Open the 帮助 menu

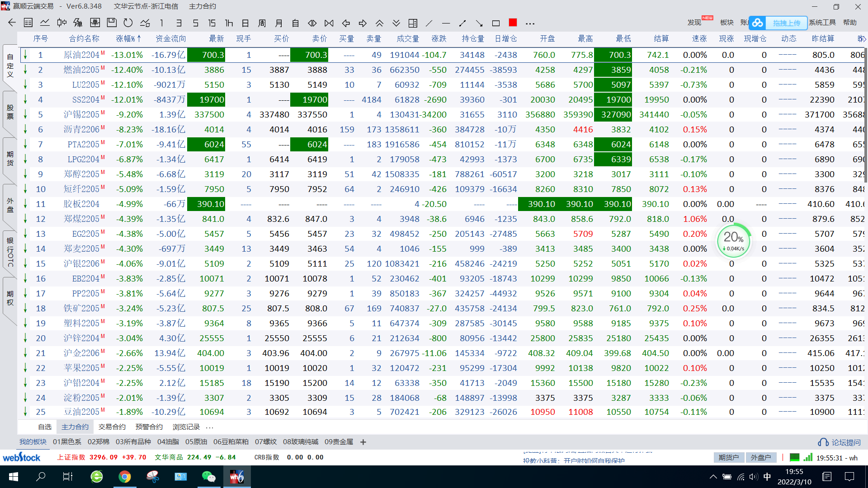click(850, 22)
